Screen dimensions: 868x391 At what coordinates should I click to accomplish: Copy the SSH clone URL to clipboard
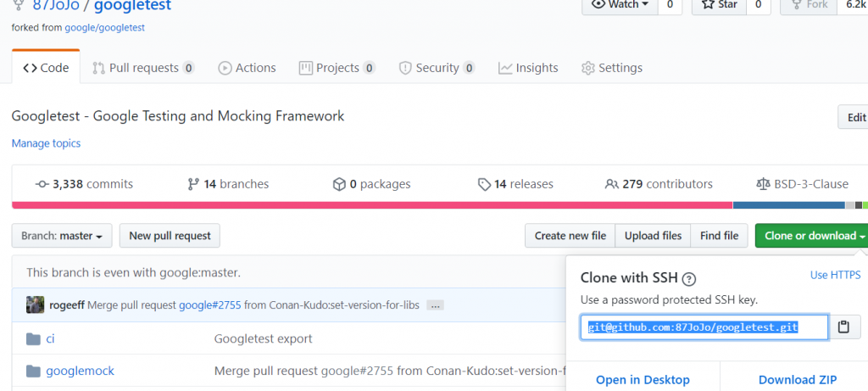[843, 327]
